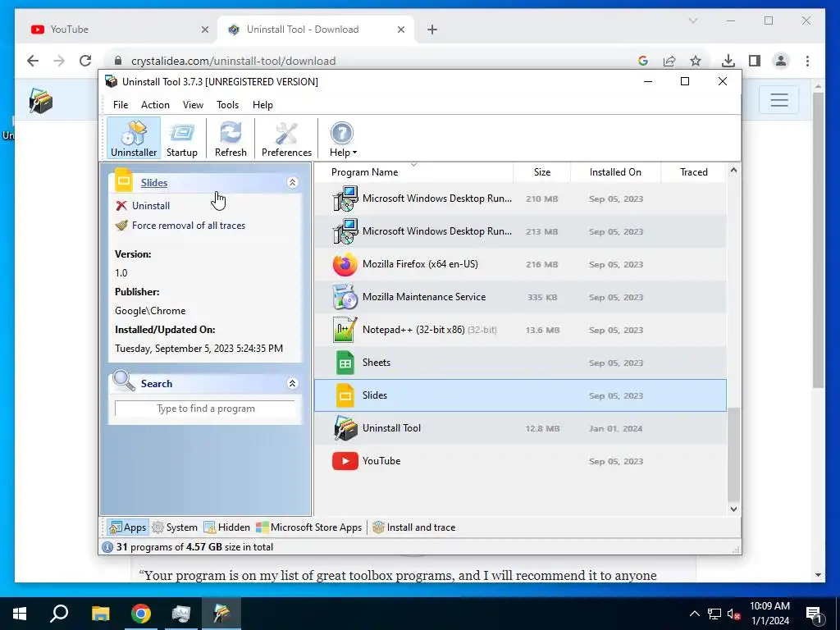
Task: Click the '12.8 MB' size value
Action: click(542, 428)
